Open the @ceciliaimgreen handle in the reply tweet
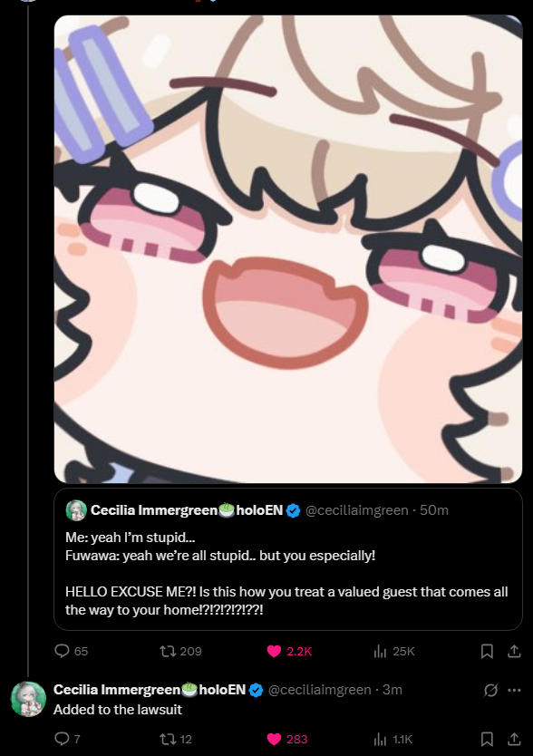Screen dimensions: 533x756 319,690
